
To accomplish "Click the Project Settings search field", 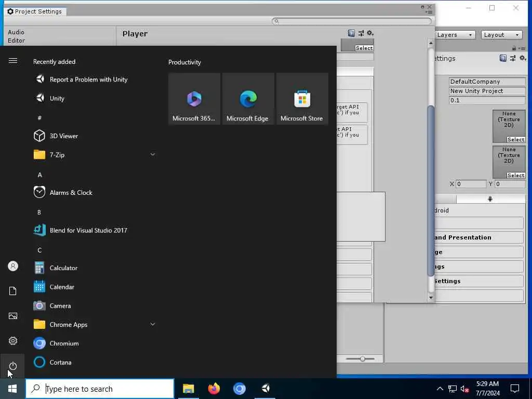I will coord(352,21).
